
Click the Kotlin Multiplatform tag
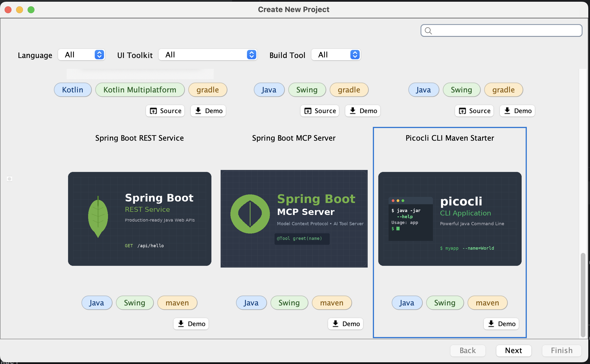pos(140,90)
